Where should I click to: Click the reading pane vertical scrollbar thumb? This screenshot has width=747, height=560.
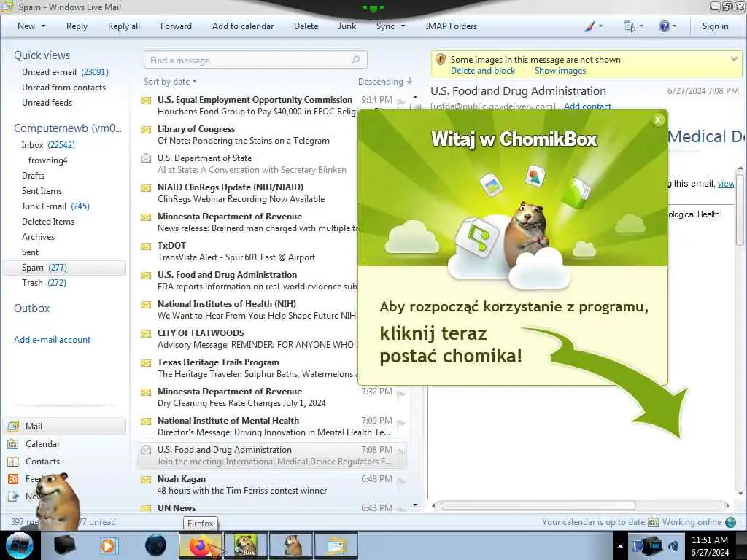pos(740,209)
